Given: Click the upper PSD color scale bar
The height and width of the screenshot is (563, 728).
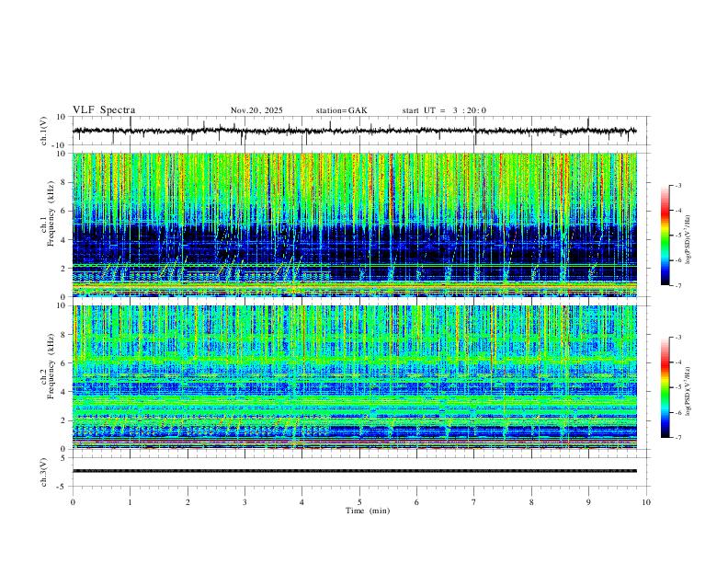Looking at the screenshot, I should (665, 236).
